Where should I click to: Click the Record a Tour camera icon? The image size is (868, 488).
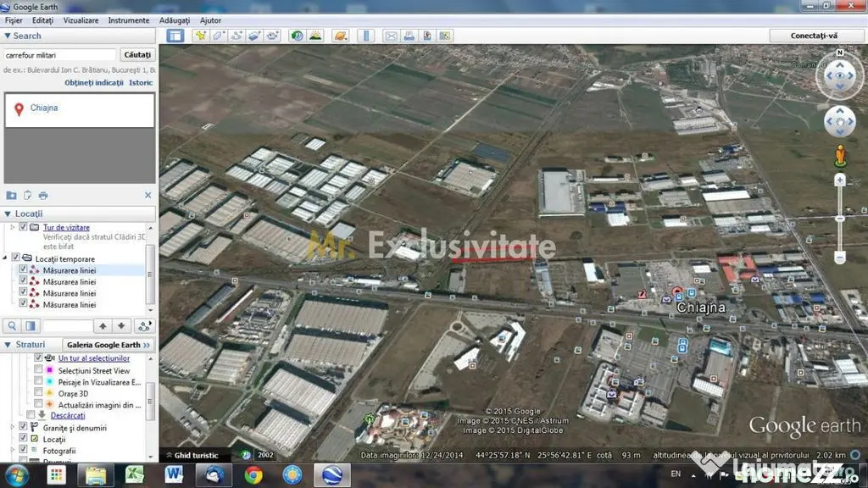point(272,36)
